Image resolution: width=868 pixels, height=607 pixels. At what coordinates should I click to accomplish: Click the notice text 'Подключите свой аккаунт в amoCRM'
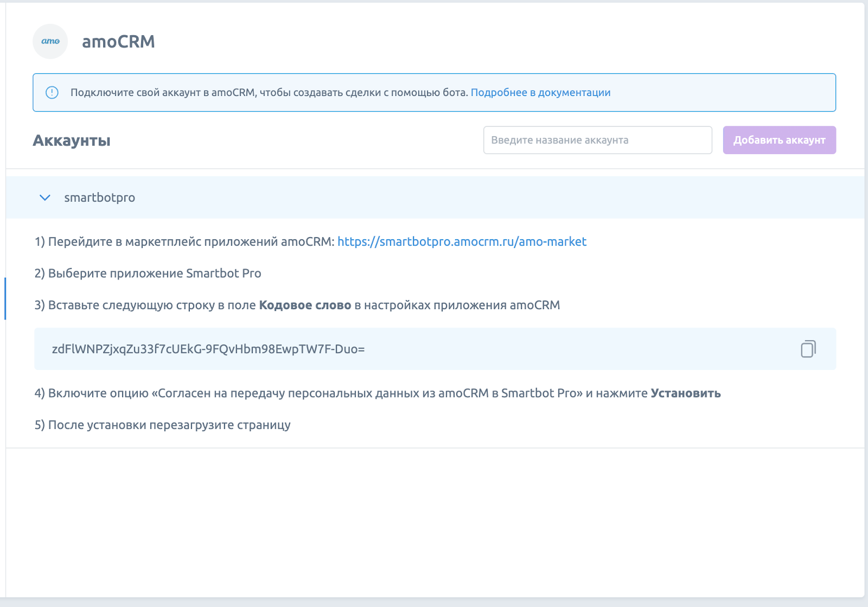(163, 93)
